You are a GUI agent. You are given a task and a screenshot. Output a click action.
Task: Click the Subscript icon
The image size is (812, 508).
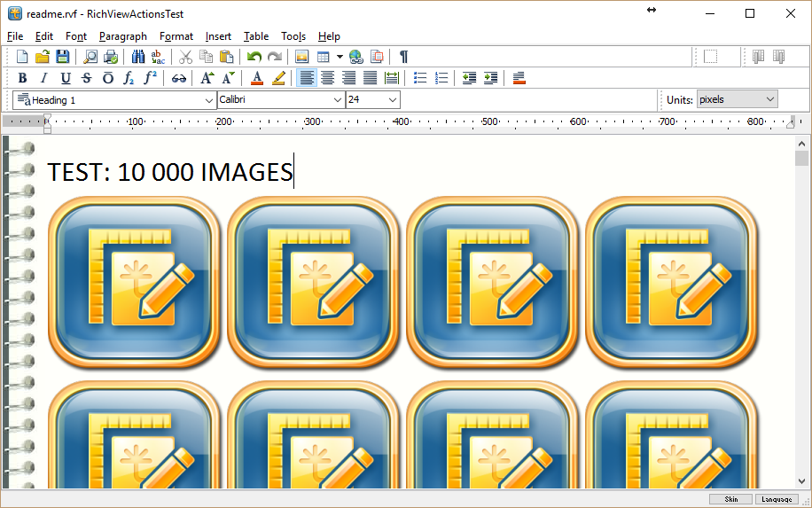coord(129,78)
